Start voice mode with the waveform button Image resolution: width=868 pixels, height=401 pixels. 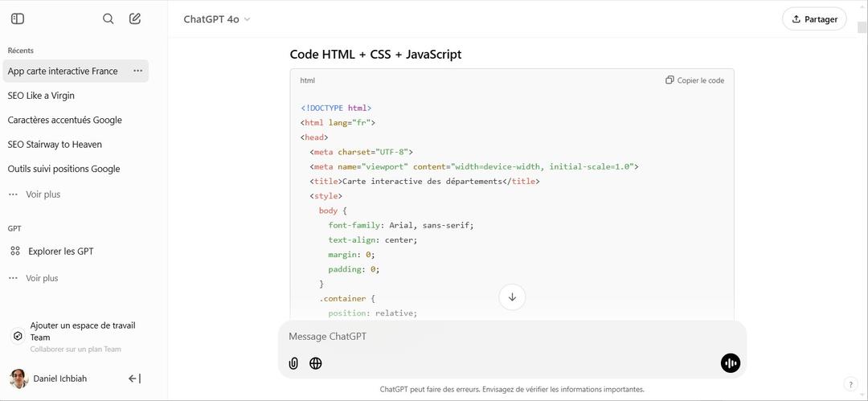pyautogui.click(x=730, y=363)
